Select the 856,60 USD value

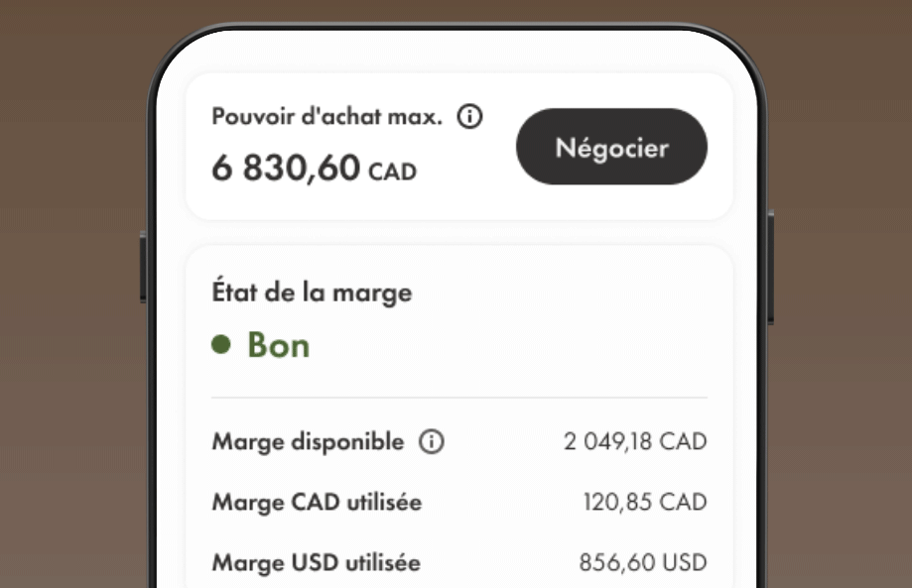(643, 562)
